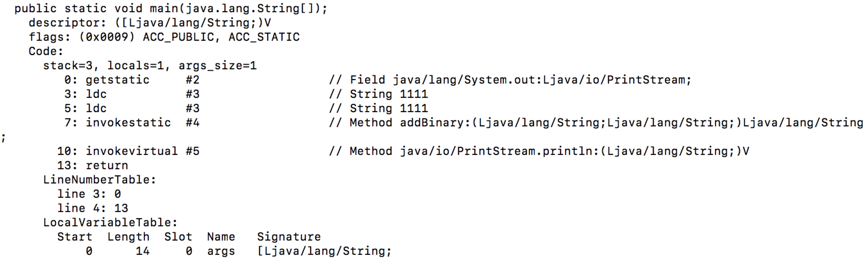This screenshot has height=263, width=868.
Task: Click the PrintStream.println comment
Action: [539, 151]
